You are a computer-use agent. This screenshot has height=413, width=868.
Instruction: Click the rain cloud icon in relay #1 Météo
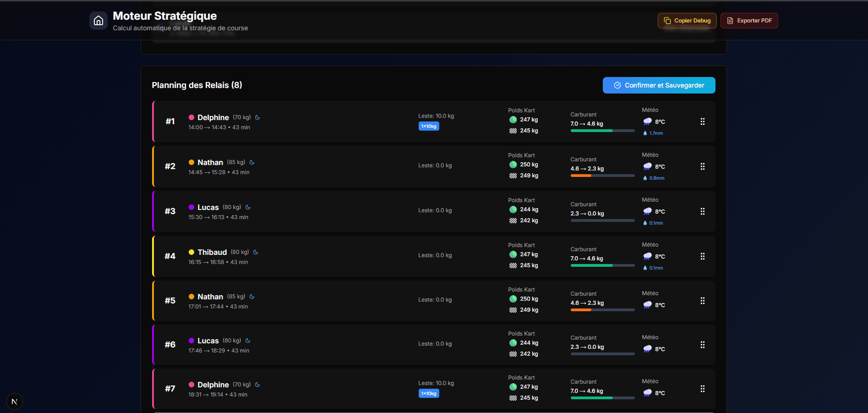click(647, 121)
